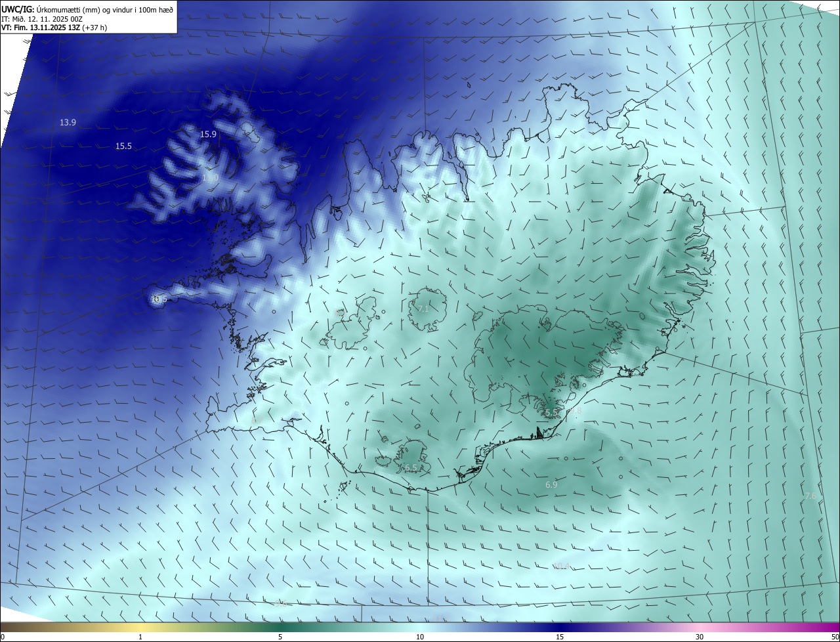Click the 15.5 value label over the sea
Screen dimensions: 840x642
[123, 146]
